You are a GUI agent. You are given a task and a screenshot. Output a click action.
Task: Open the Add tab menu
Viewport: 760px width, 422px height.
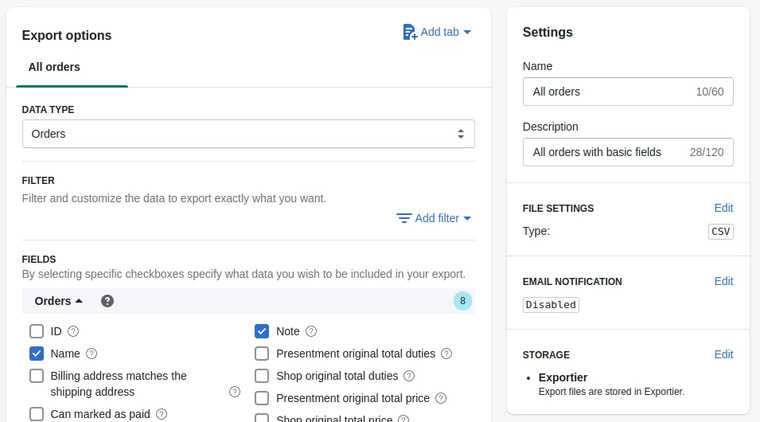pos(437,32)
